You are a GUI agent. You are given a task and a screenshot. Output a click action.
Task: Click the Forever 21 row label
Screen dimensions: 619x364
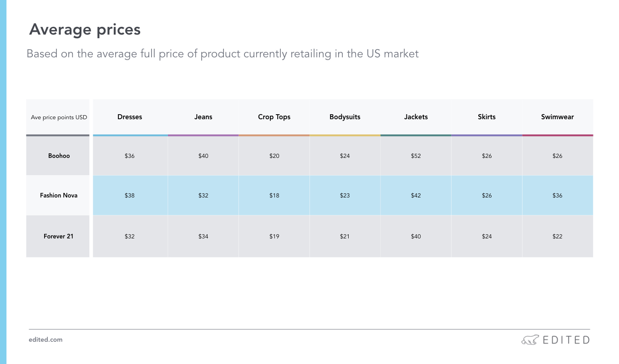pos(58,236)
